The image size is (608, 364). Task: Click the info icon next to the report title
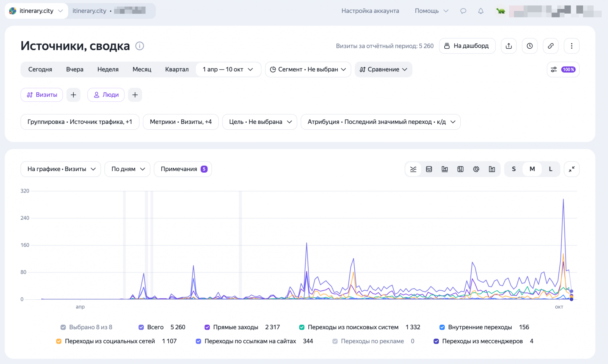140,46
